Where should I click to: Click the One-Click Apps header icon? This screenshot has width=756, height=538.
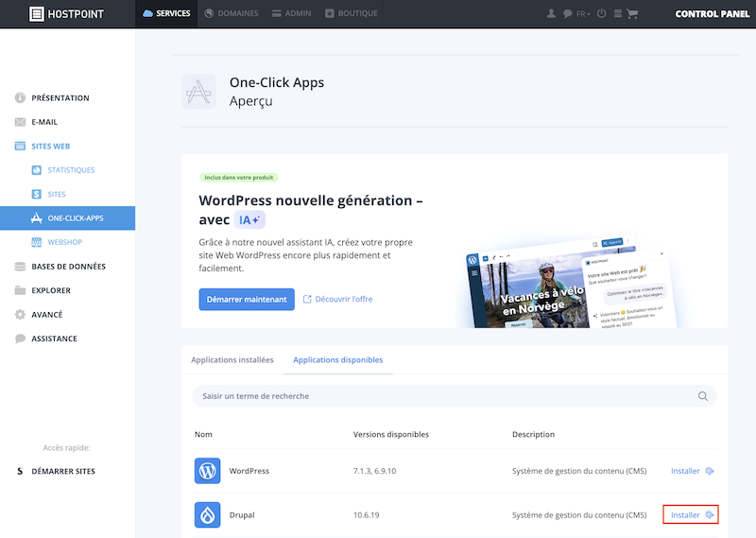point(198,92)
